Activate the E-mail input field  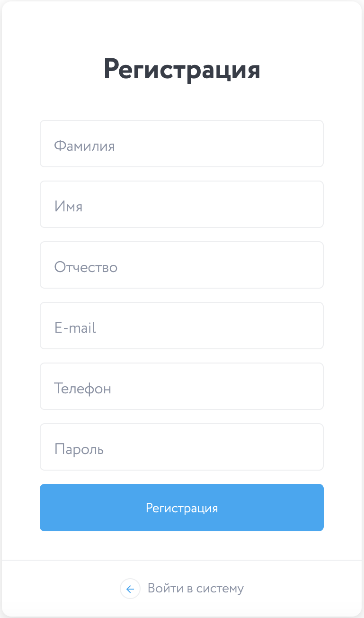182,326
